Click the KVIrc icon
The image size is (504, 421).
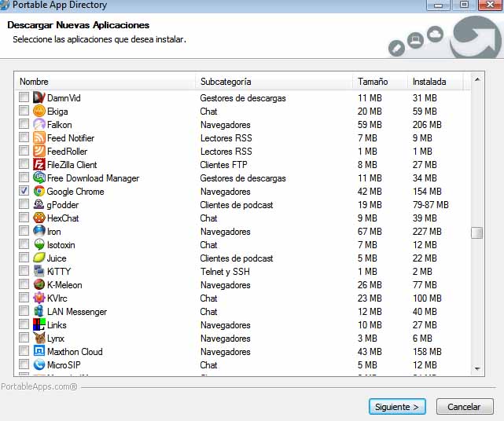tap(39, 298)
